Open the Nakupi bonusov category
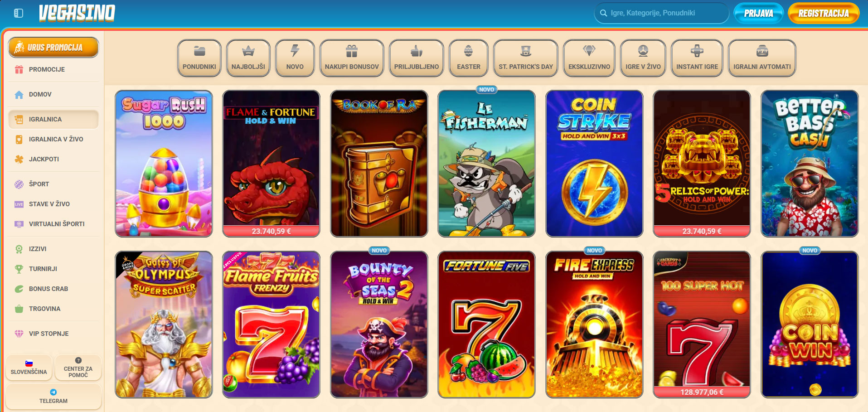The height and width of the screenshot is (412, 868). pyautogui.click(x=352, y=58)
